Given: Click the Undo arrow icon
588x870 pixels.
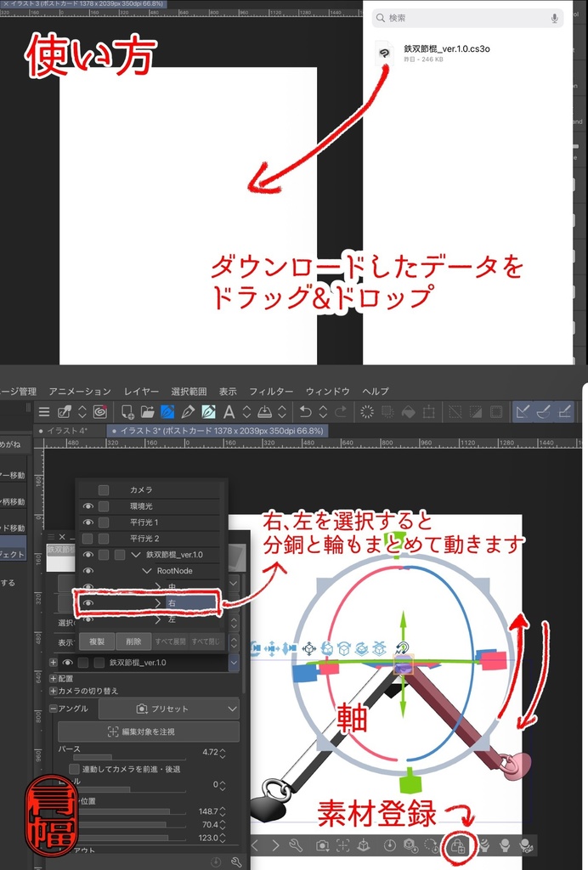Looking at the screenshot, I should [x=305, y=412].
